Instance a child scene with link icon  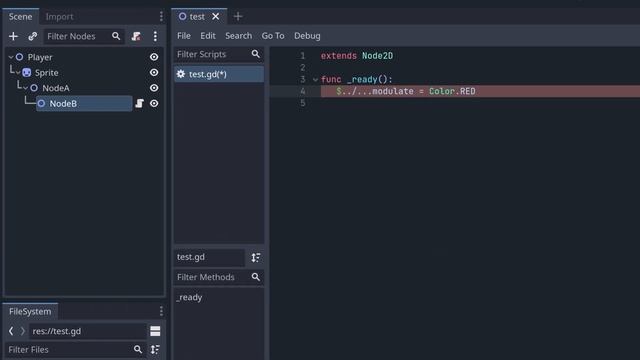(33, 36)
